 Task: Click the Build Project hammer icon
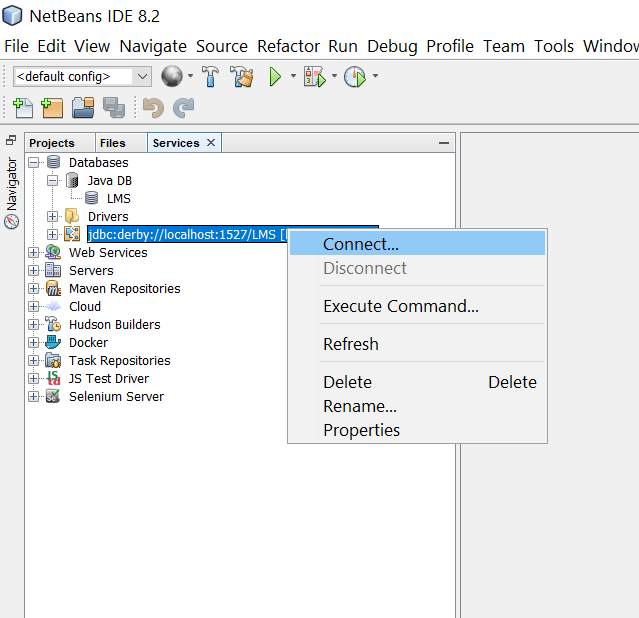210,76
